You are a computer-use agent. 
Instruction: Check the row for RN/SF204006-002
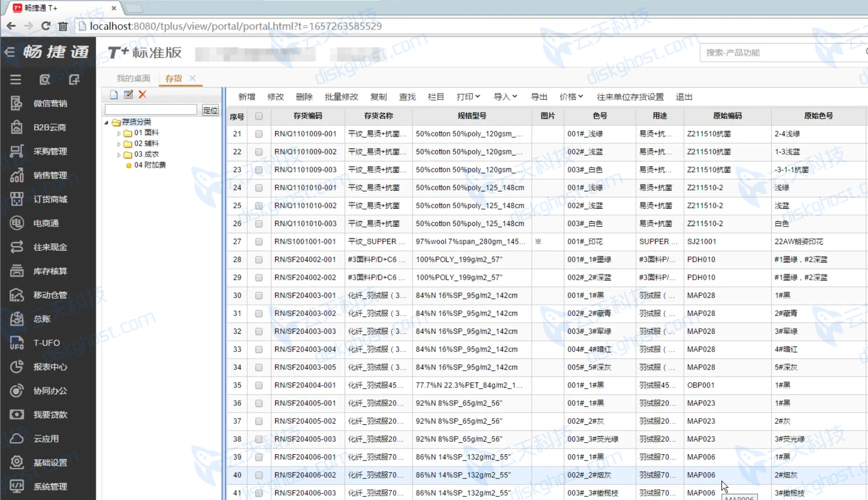click(x=259, y=475)
